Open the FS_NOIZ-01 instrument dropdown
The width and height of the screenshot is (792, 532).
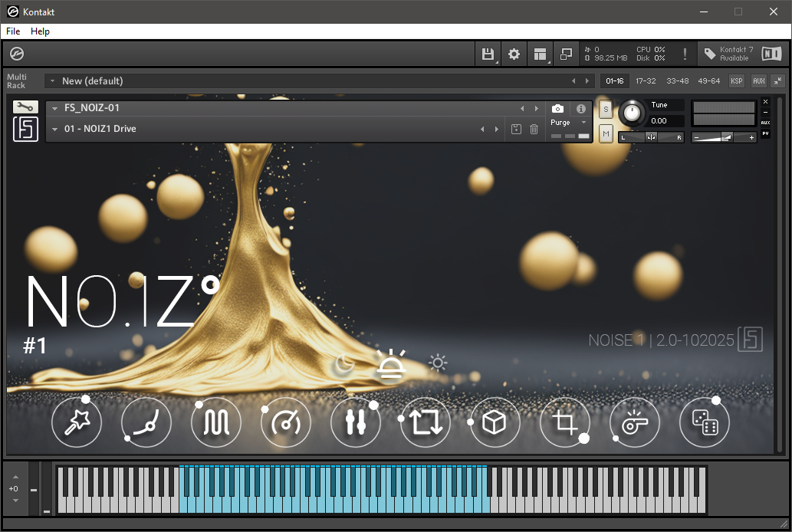[x=54, y=108]
